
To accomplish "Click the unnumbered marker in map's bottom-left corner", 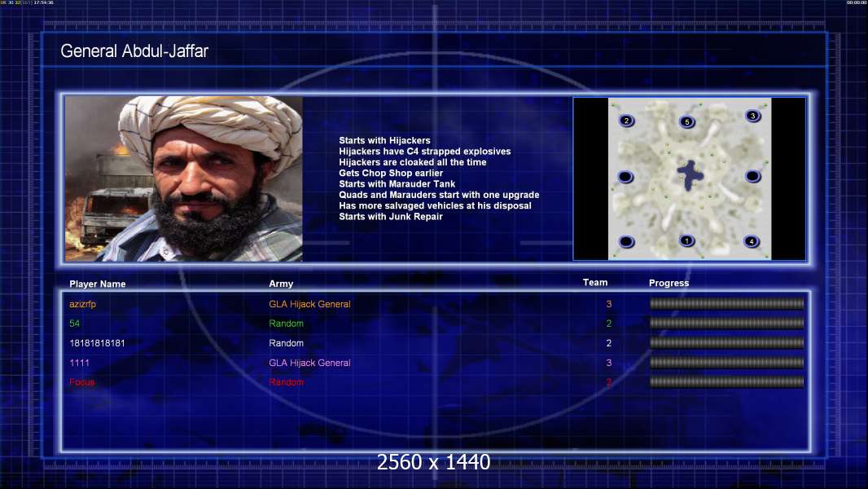I will (626, 241).
